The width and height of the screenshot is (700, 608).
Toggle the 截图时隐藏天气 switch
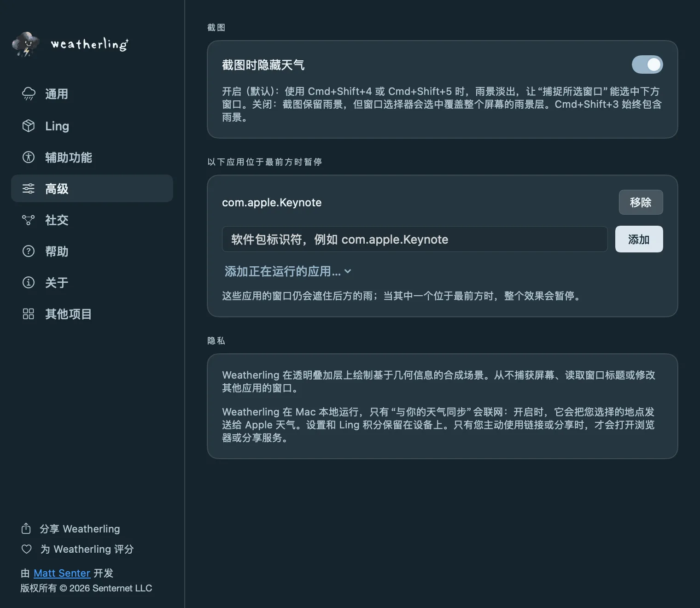tap(647, 64)
